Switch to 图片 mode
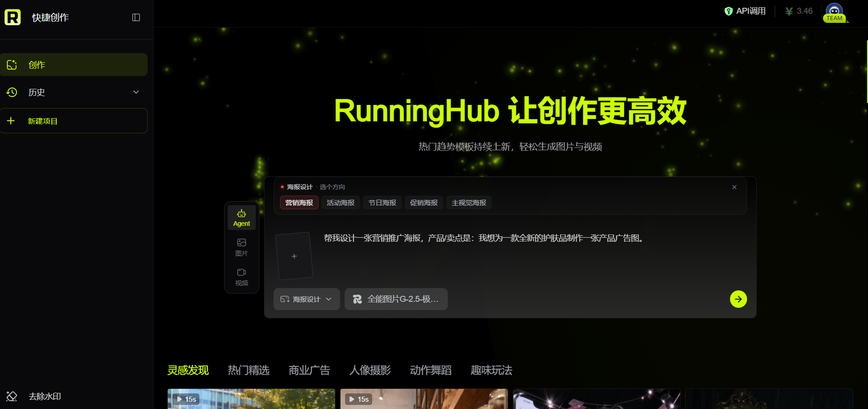Viewport: 868px width, 409px height. tap(242, 247)
